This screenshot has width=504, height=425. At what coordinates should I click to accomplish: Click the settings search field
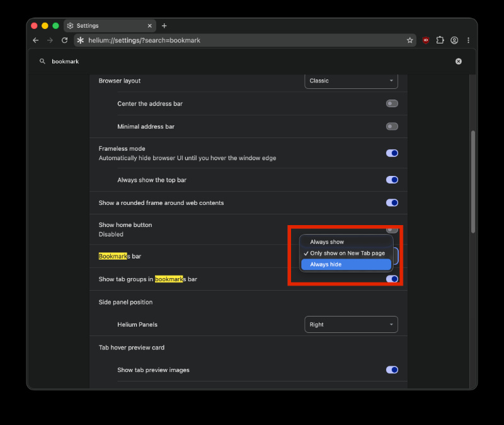coord(251,61)
